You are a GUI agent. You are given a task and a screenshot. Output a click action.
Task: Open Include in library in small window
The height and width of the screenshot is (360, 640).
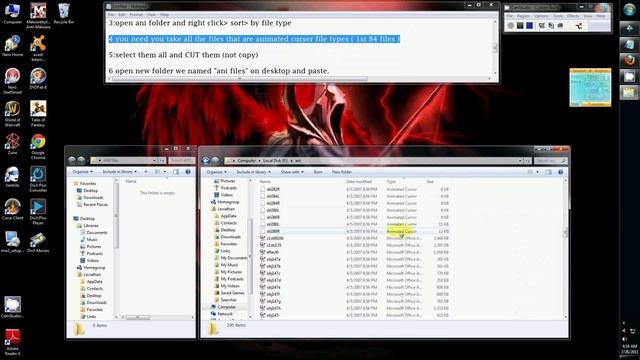(119, 172)
